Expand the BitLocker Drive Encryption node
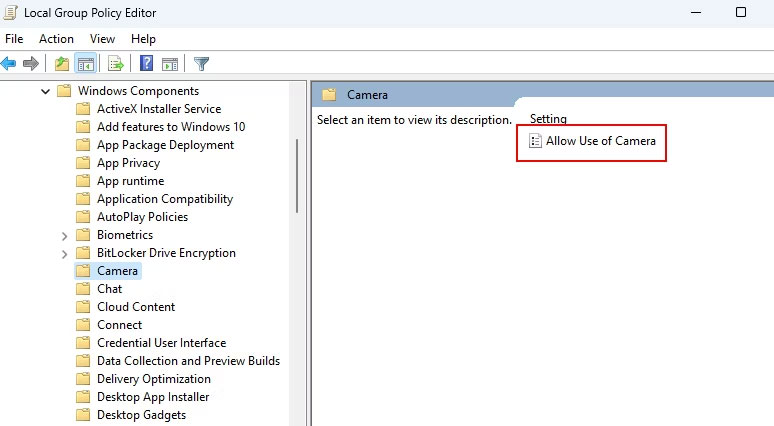The height and width of the screenshot is (426, 774). point(65,253)
